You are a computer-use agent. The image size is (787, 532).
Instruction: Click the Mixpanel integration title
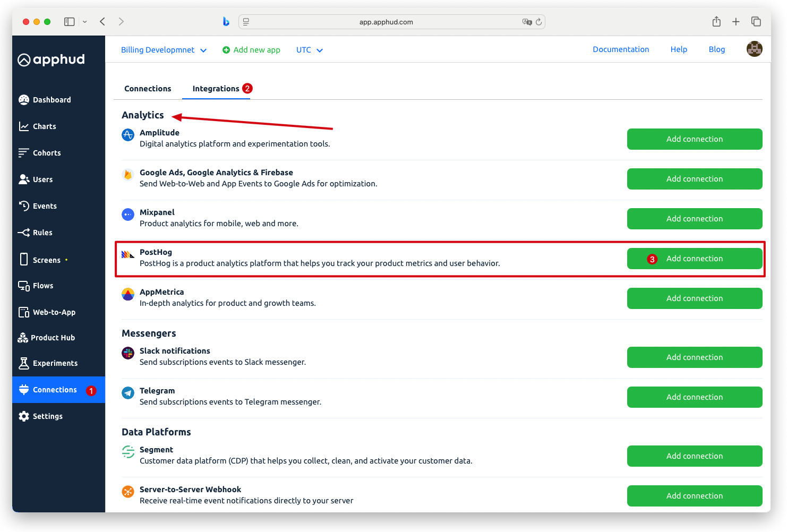157,212
